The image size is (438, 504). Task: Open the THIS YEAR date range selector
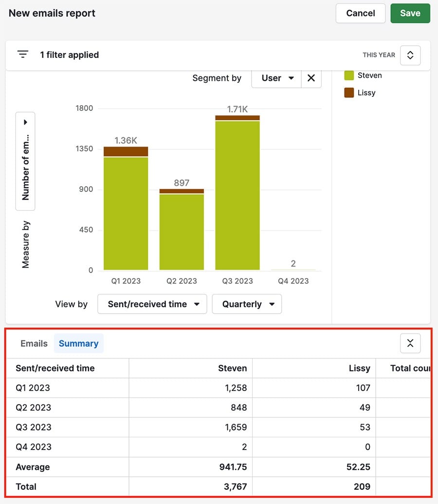(410, 55)
